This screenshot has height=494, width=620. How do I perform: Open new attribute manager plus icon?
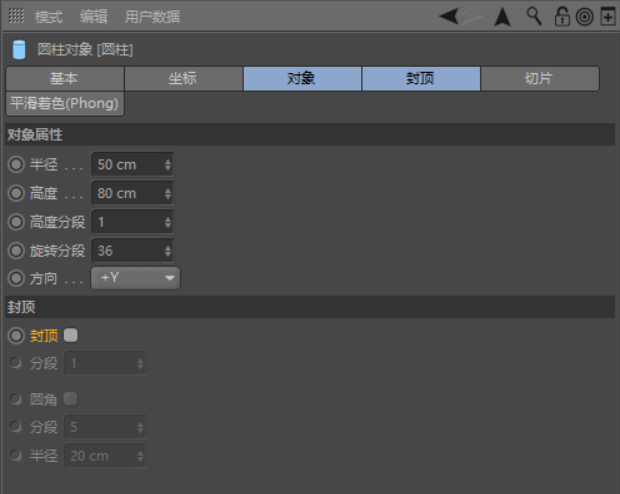pos(608,17)
